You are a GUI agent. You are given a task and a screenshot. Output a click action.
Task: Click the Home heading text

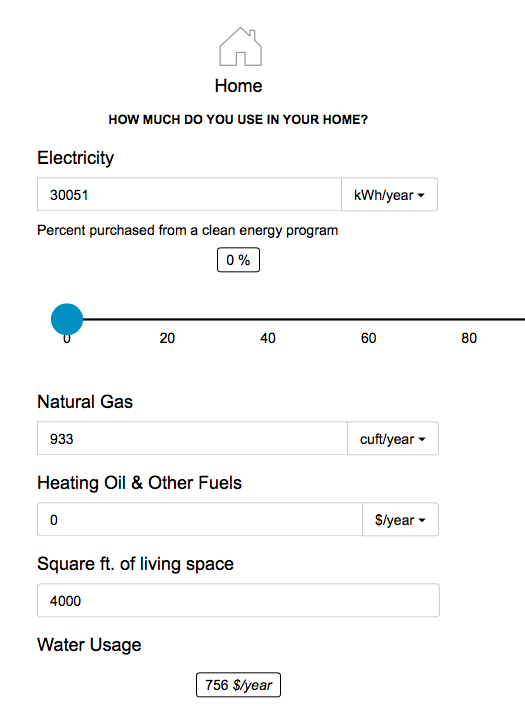pos(238,86)
